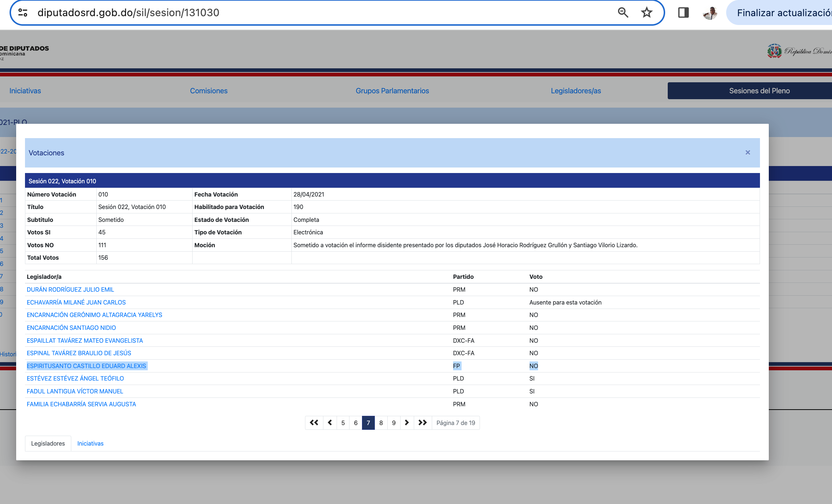Click the highlighted FP party cell
The image size is (832, 504).
tap(456, 366)
